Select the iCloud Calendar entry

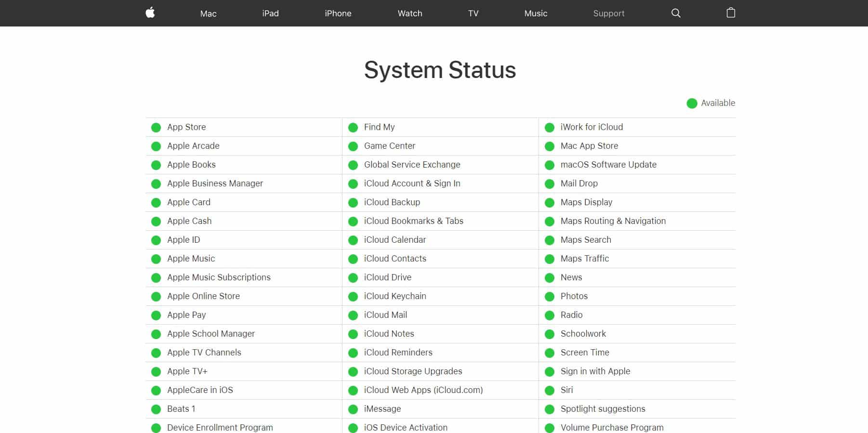coord(395,240)
